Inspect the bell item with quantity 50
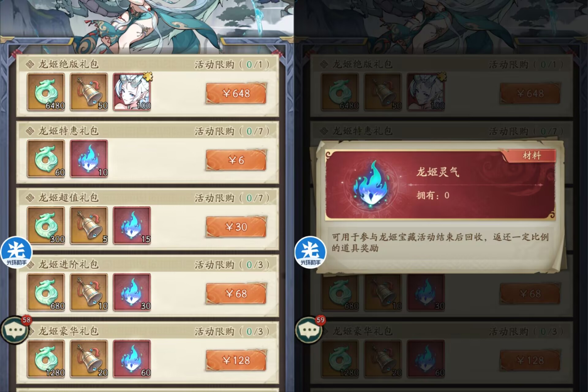 (x=89, y=92)
